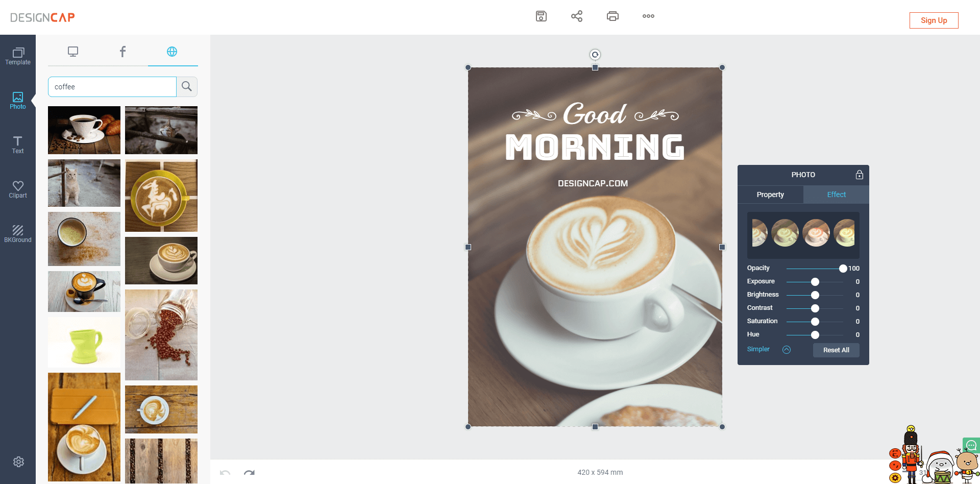Click the print icon in top toolbar

612,16
